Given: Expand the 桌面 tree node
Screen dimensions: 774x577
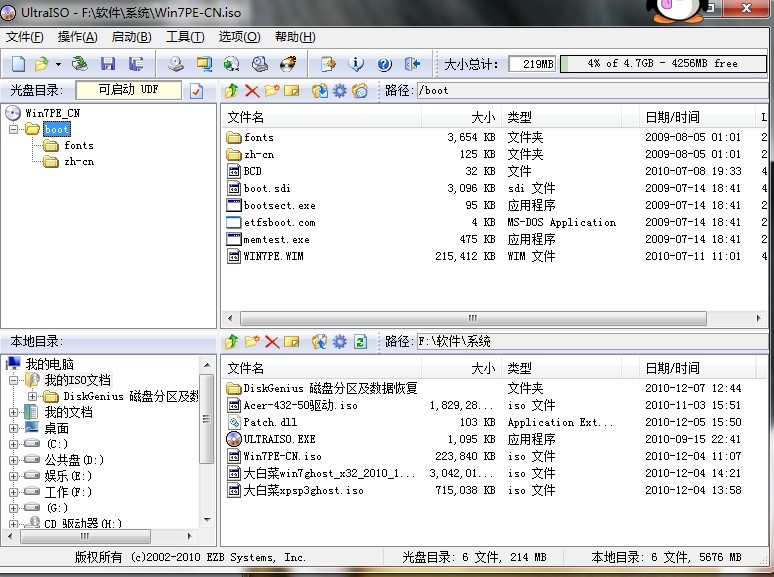Looking at the screenshot, I should [x=13, y=428].
